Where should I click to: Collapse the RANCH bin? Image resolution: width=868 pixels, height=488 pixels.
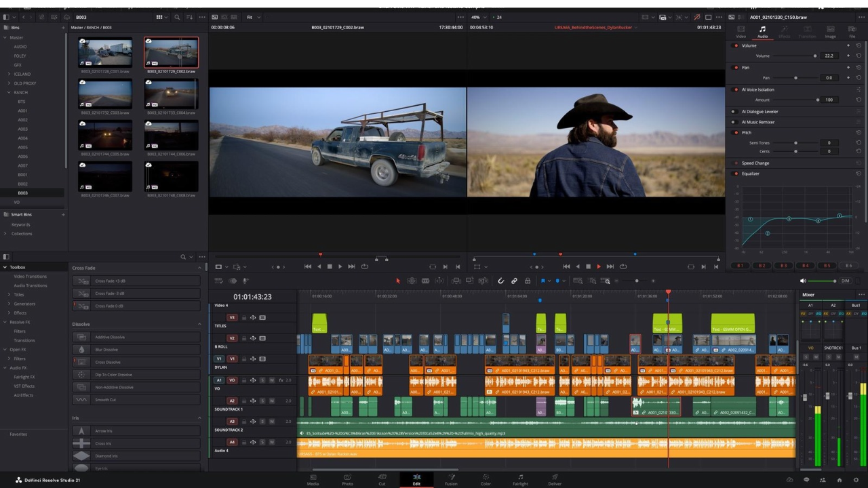(x=9, y=92)
